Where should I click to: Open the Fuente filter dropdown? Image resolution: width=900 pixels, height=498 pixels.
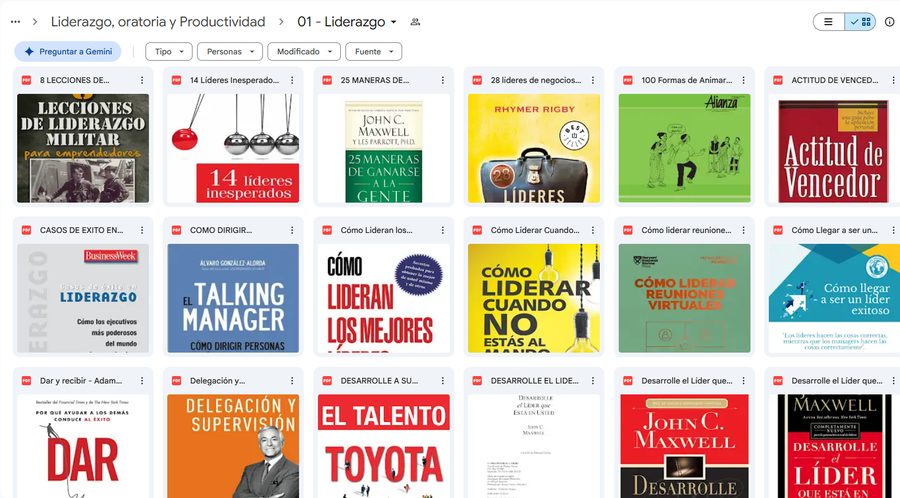(374, 52)
